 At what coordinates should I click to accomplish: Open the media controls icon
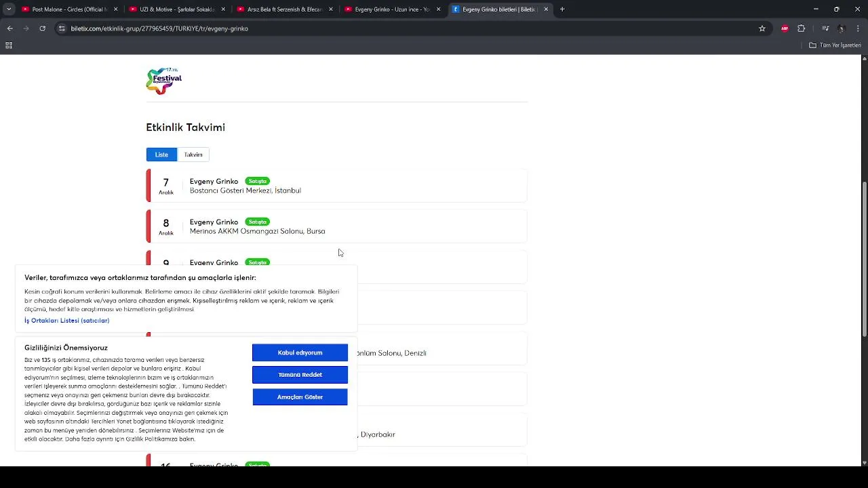click(825, 28)
